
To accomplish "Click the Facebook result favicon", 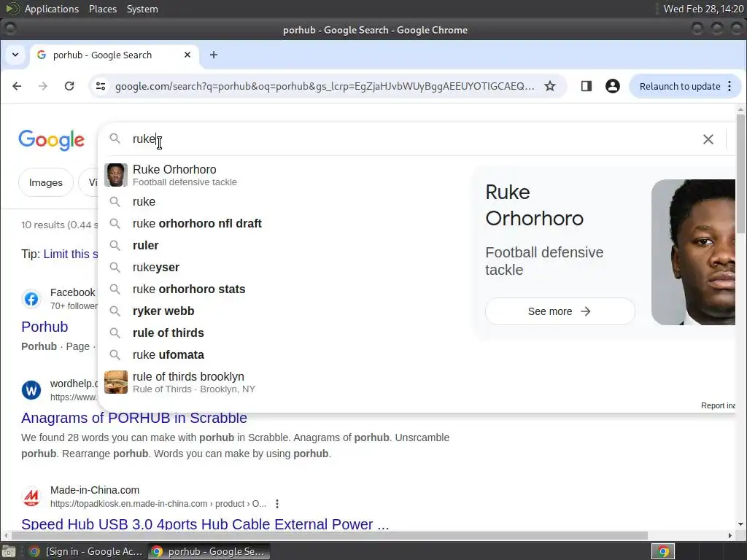I will pyautogui.click(x=31, y=299).
